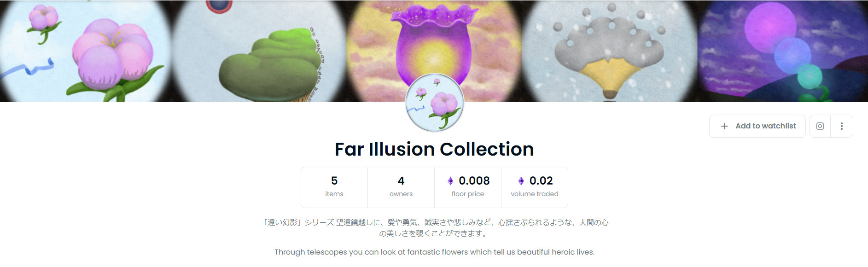Select the 4 owners stat box
868x267 pixels.
pos(401,187)
